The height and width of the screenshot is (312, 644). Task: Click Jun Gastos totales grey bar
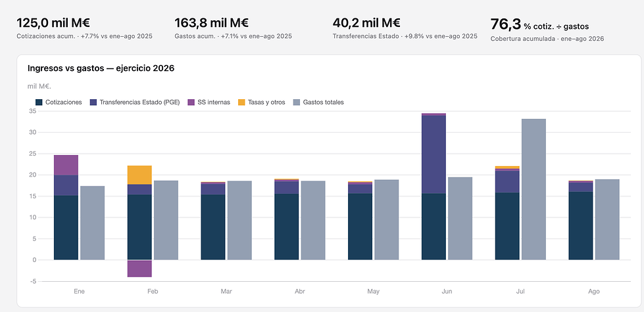tap(460, 219)
